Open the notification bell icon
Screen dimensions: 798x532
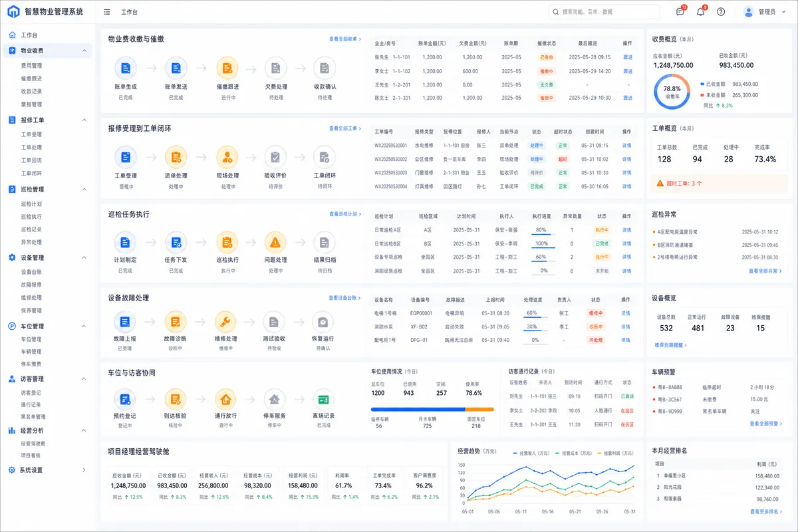700,12
